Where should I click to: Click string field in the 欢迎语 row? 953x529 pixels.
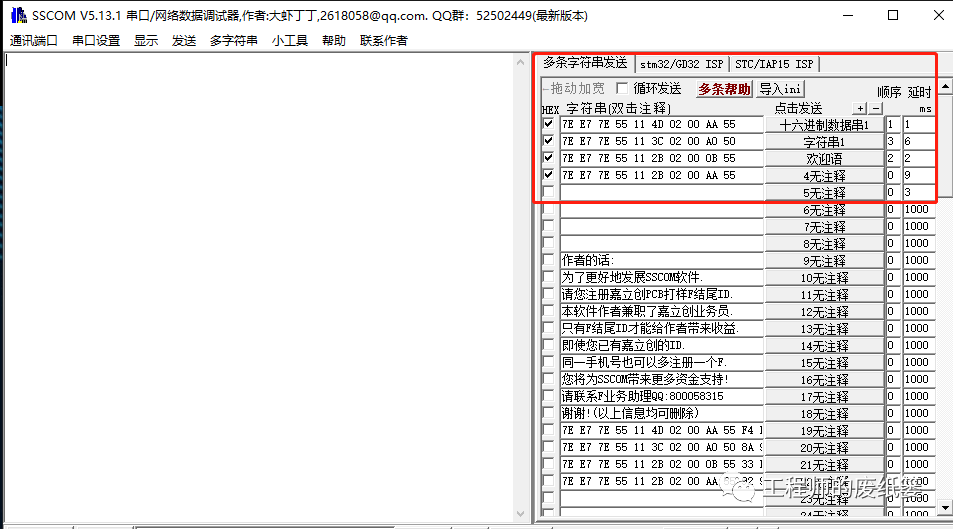(661, 158)
